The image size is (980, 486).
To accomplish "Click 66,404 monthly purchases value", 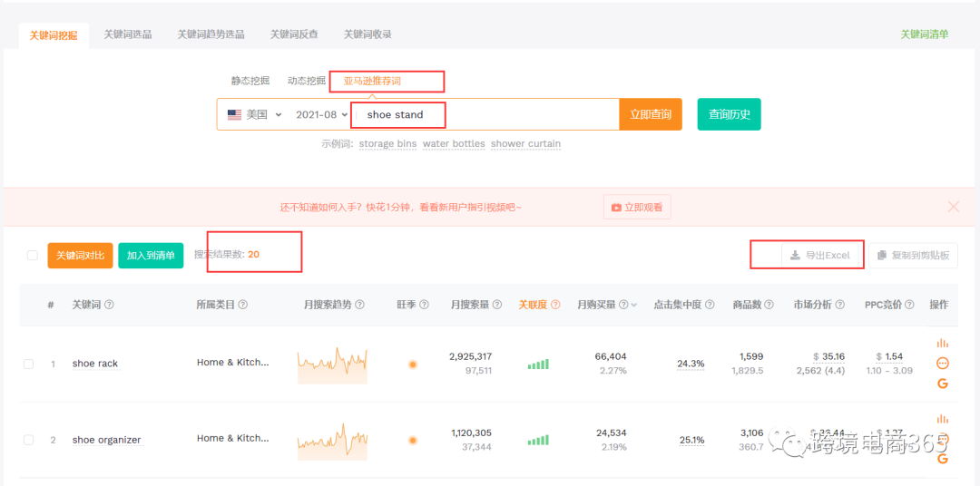I will pyautogui.click(x=611, y=356).
